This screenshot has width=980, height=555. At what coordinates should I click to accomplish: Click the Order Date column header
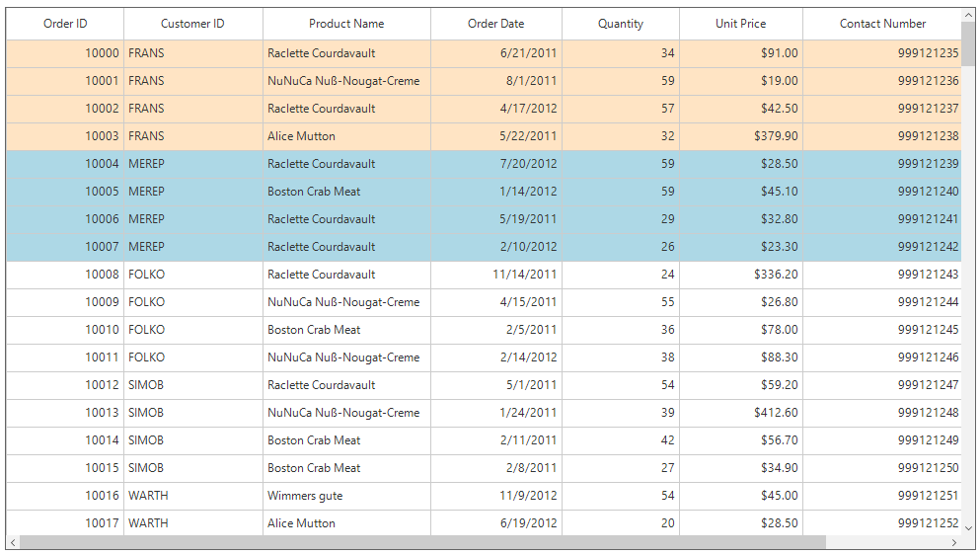[495, 24]
